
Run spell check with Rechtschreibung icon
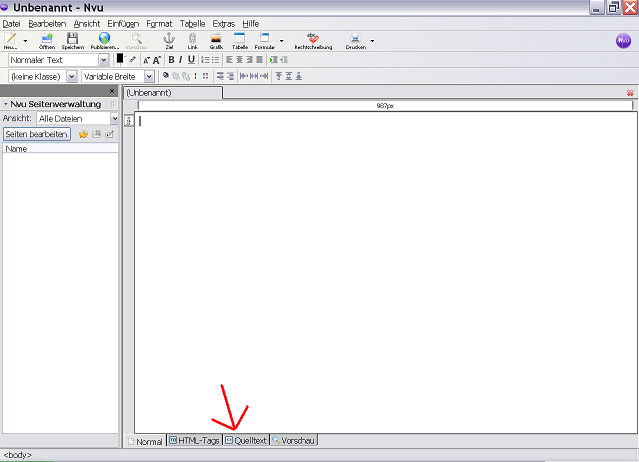[313, 40]
